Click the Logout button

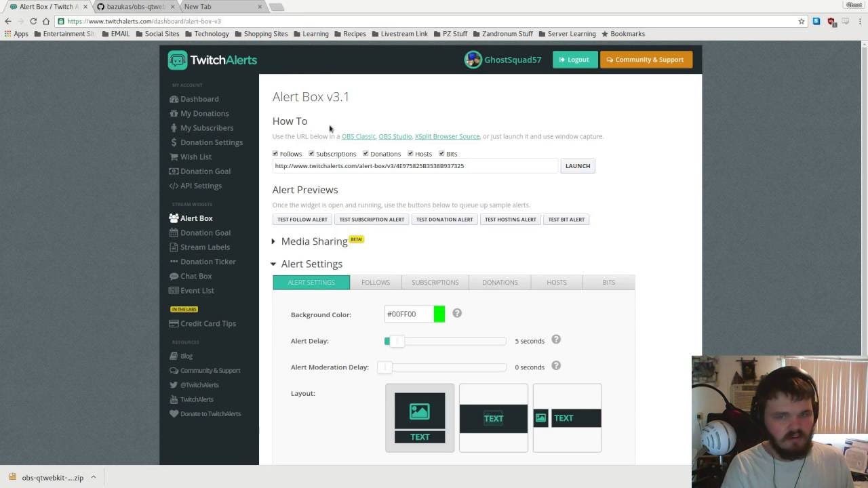click(575, 60)
